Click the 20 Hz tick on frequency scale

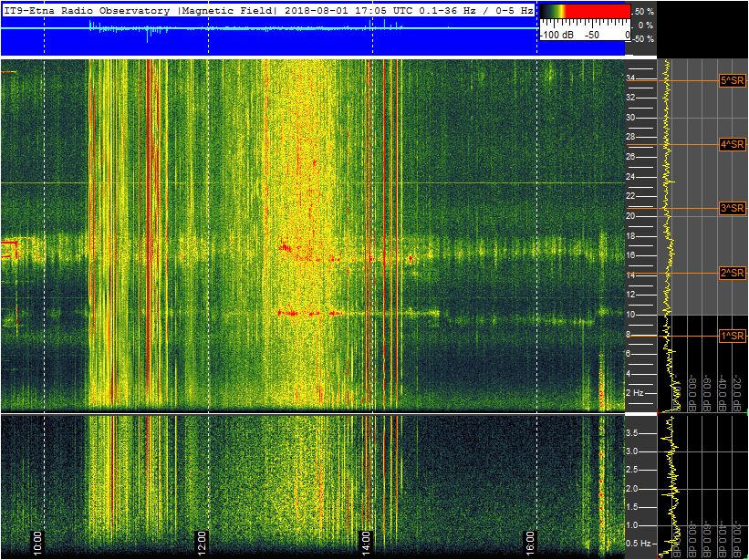point(630,216)
